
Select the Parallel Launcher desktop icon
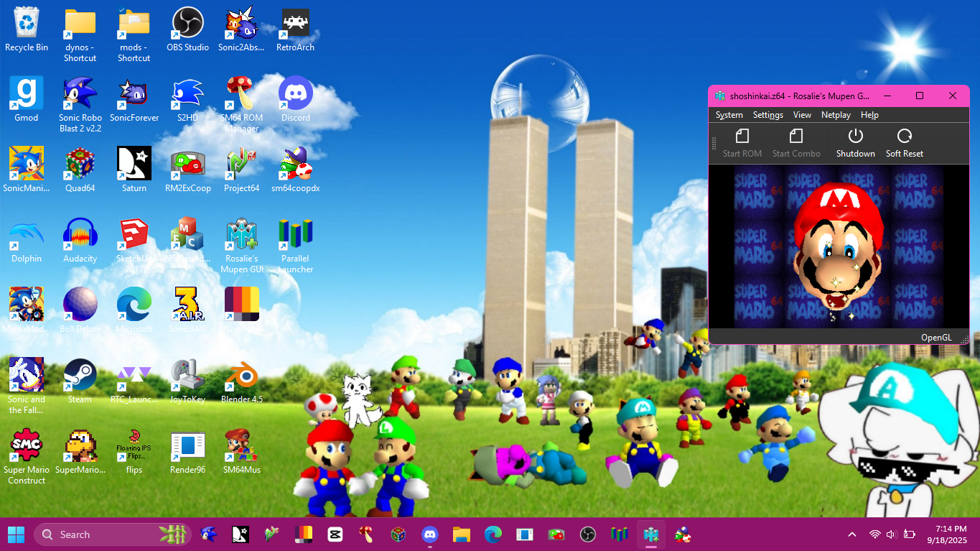[x=295, y=241]
